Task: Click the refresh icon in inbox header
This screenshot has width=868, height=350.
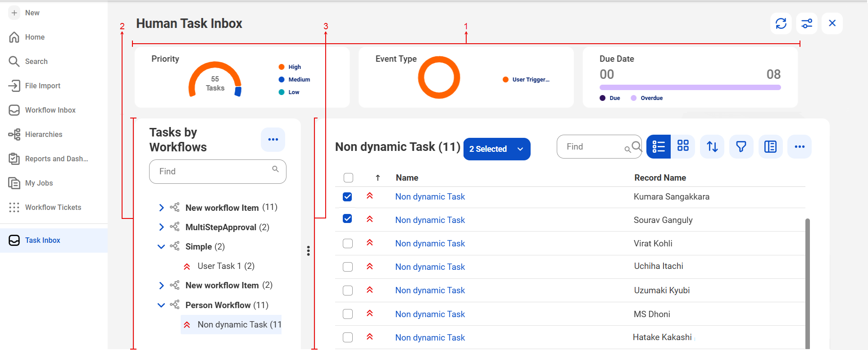Action: click(781, 23)
